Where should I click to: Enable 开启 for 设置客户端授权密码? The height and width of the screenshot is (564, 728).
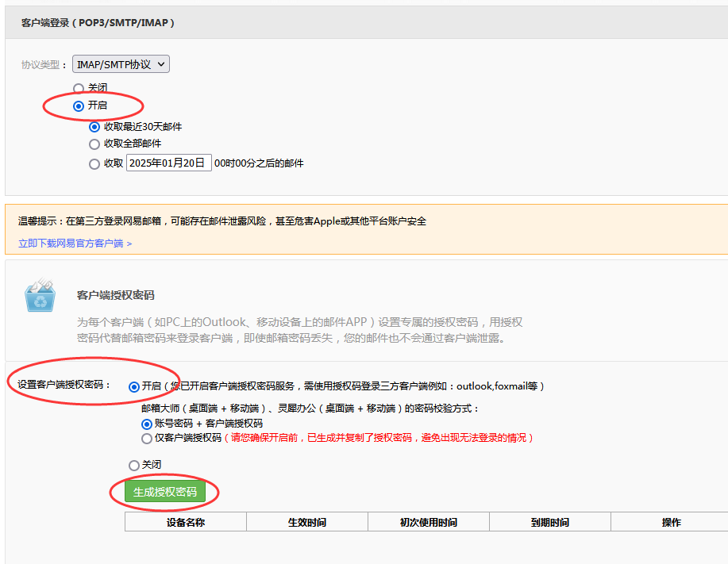(x=135, y=387)
